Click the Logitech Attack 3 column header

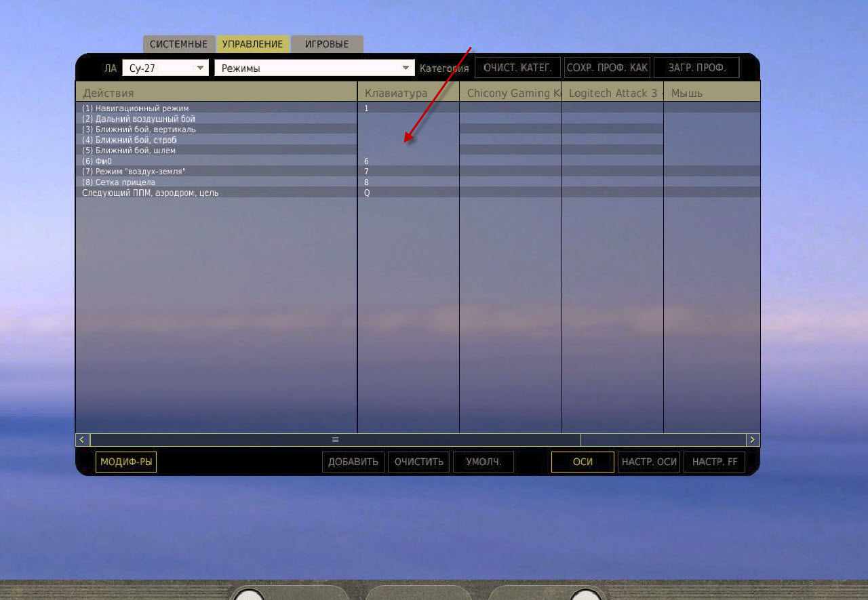point(613,93)
